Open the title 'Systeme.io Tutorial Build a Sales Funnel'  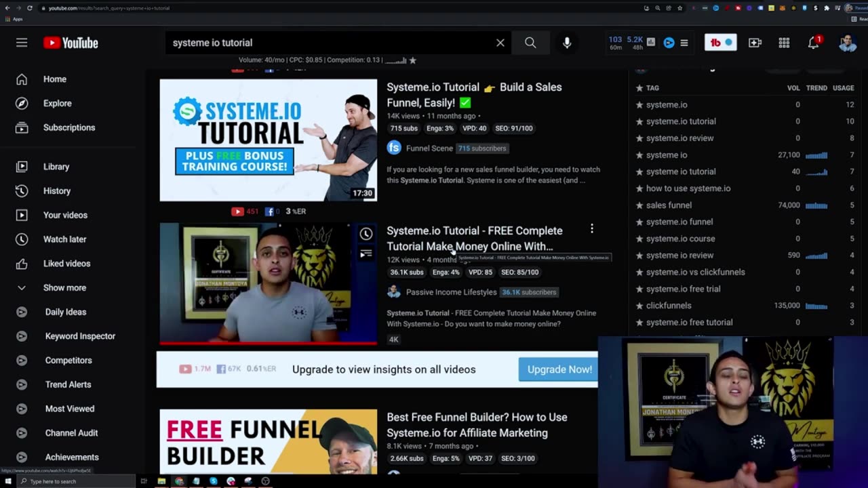pos(474,95)
